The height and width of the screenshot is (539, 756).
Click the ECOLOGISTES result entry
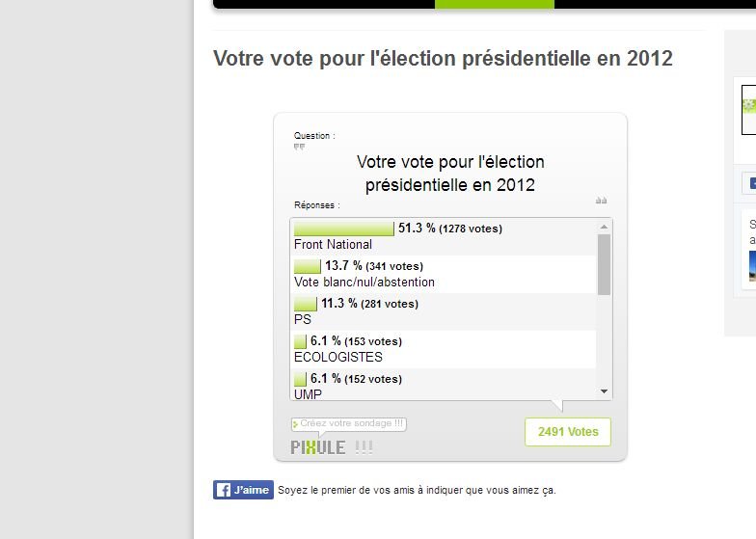[444, 349]
